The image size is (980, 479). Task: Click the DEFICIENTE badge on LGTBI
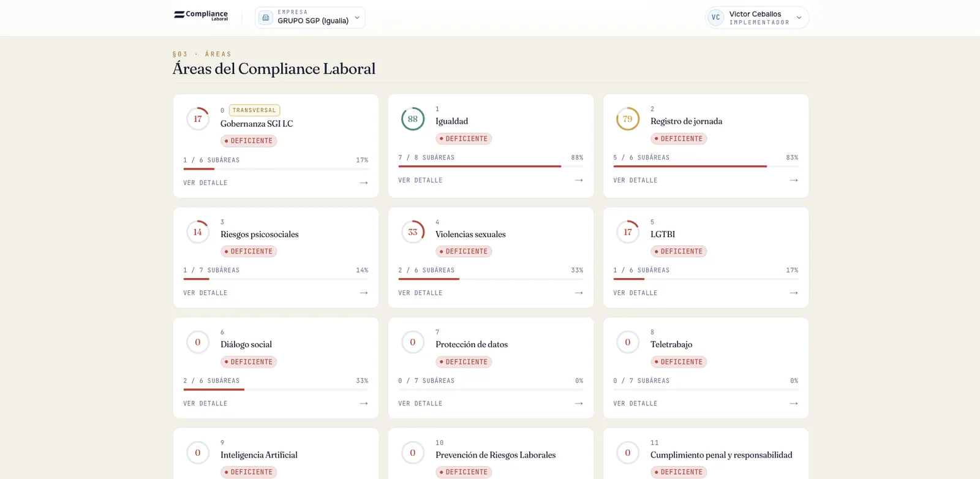tap(679, 252)
